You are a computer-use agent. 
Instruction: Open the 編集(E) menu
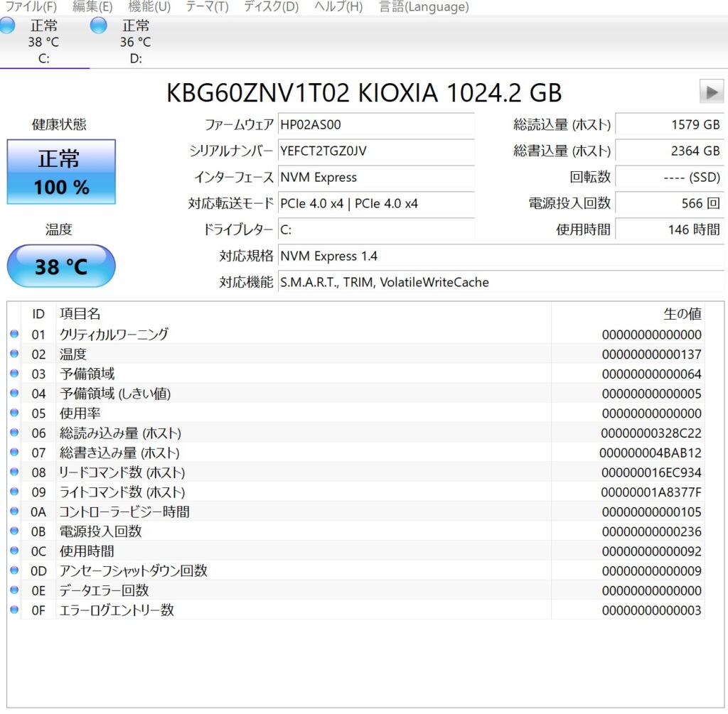point(92,6)
